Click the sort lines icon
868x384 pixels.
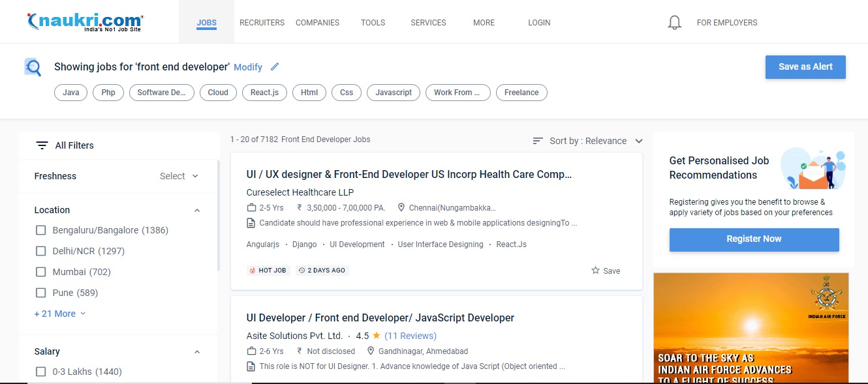[538, 141]
